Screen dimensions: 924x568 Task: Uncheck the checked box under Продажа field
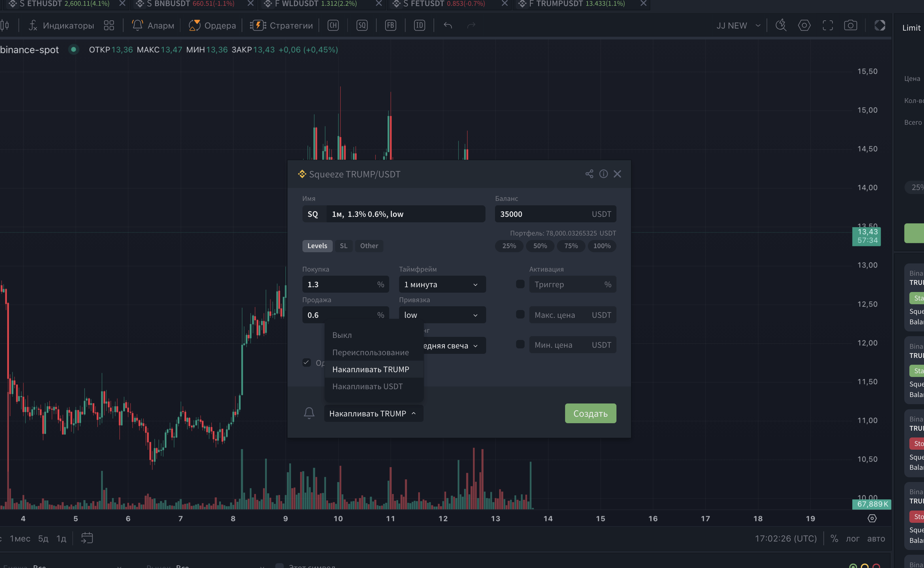click(307, 362)
